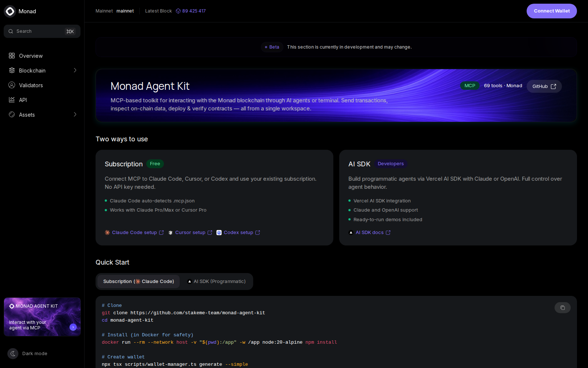Image resolution: width=588 pixels, height=368 pixels.
Task: Open the GitHub repository button
Action: pyautogui.click(x=544, y=86)
